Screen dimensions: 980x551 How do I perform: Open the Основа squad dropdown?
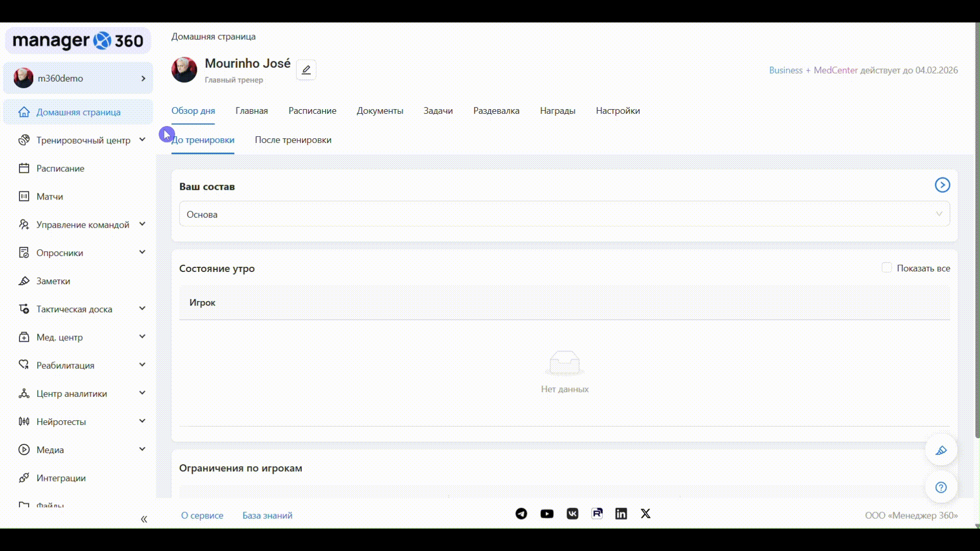point(564,214)
